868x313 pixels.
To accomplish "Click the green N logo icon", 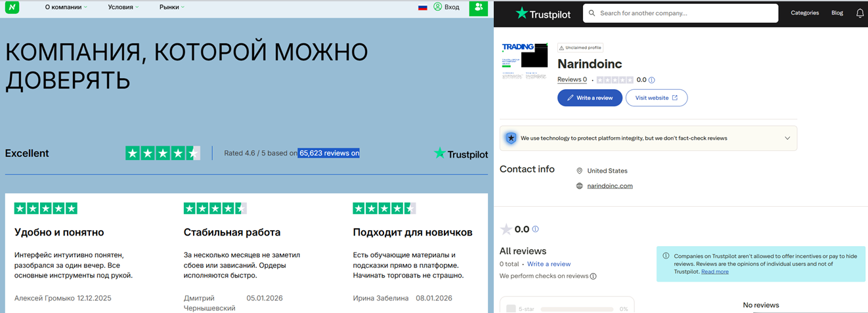I will tap(12, 7).
